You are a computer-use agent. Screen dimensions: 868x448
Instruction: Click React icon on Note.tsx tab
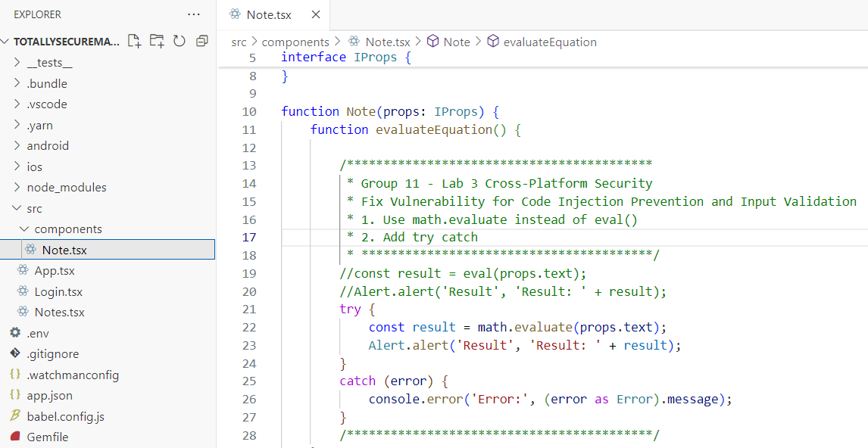[235, 14]
